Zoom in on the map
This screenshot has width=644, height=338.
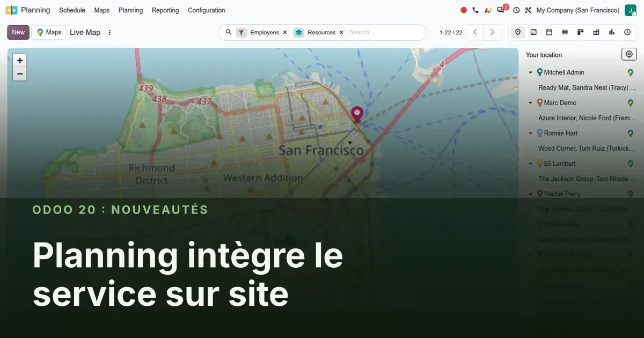(x=20, y=61)
